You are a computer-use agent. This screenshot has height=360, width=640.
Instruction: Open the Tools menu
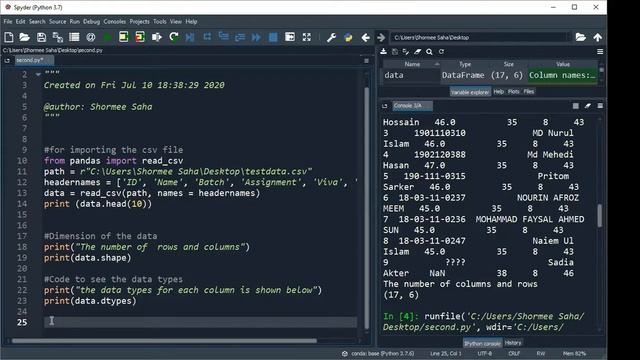pyautogui.click(x=160, y=22)
